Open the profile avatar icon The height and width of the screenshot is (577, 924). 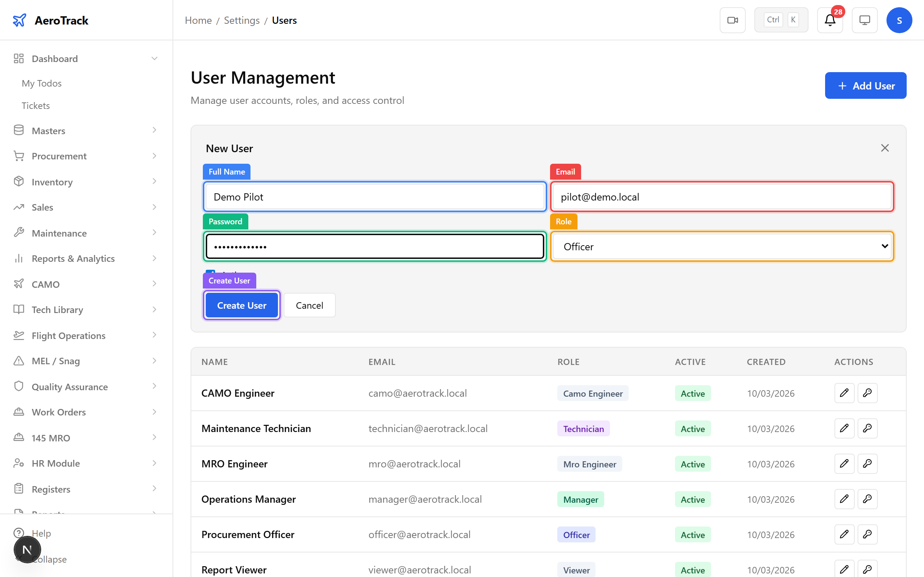pyautogui.click(x=899, y=20)
